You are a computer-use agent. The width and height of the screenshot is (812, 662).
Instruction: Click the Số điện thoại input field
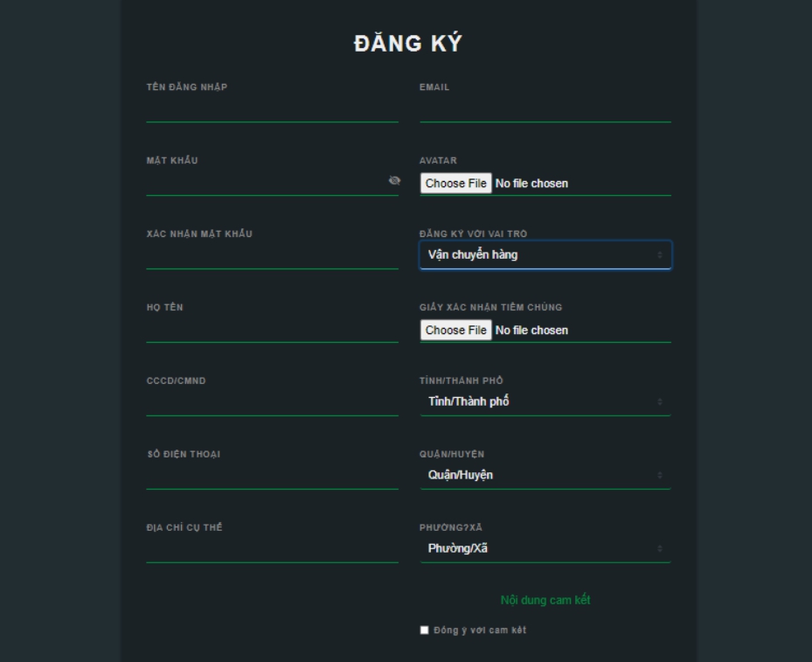(x=273, y=477)
